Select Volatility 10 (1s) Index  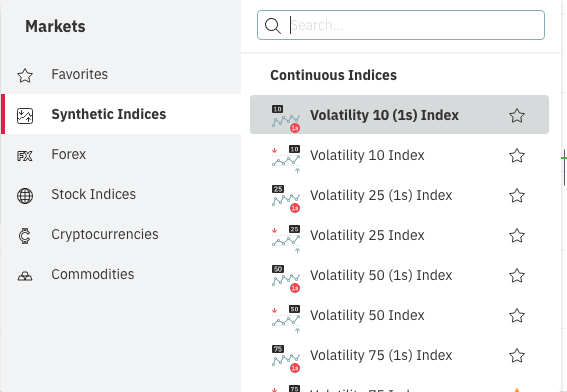click(399, 115)
